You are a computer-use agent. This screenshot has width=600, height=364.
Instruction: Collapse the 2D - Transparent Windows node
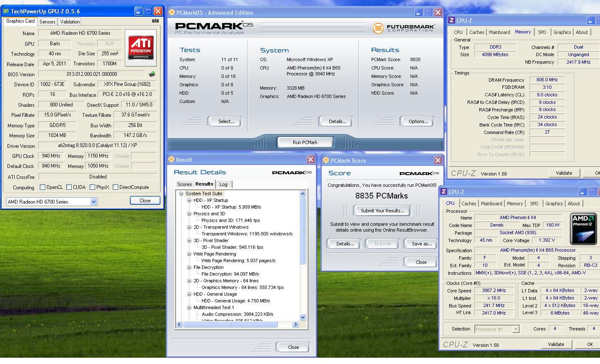(x=189, y=227)
